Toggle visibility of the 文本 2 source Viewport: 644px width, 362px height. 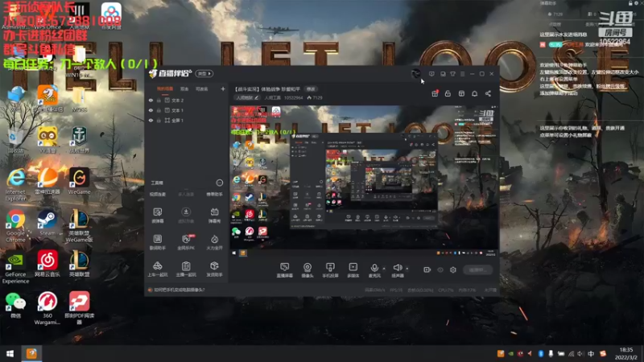coord(151,100)
